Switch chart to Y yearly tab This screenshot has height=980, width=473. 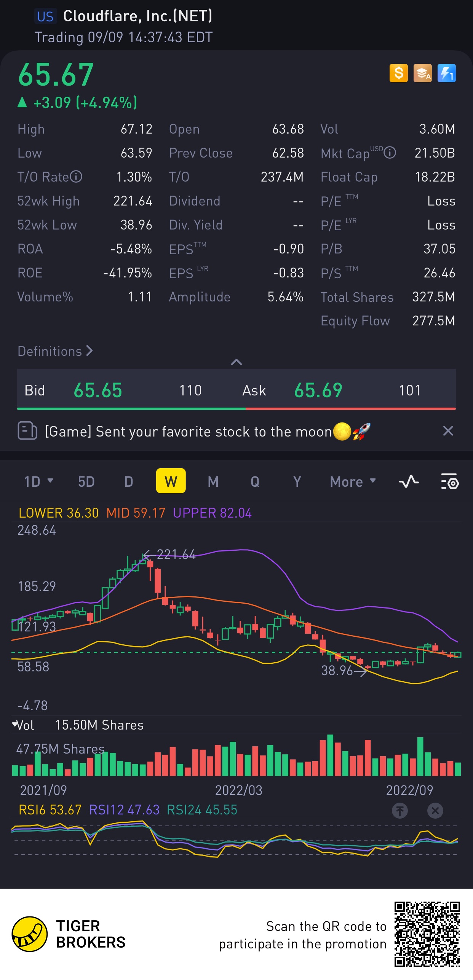pos(297,481)
